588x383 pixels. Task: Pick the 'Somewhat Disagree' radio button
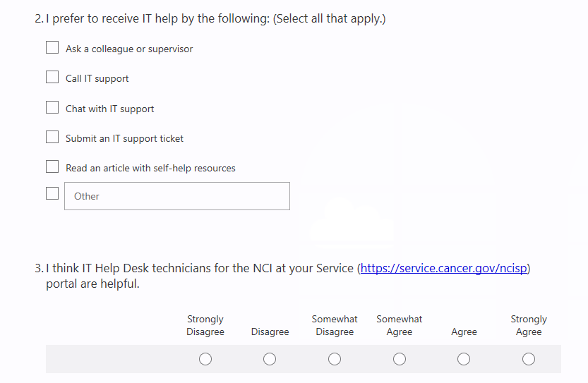point(335,359)
